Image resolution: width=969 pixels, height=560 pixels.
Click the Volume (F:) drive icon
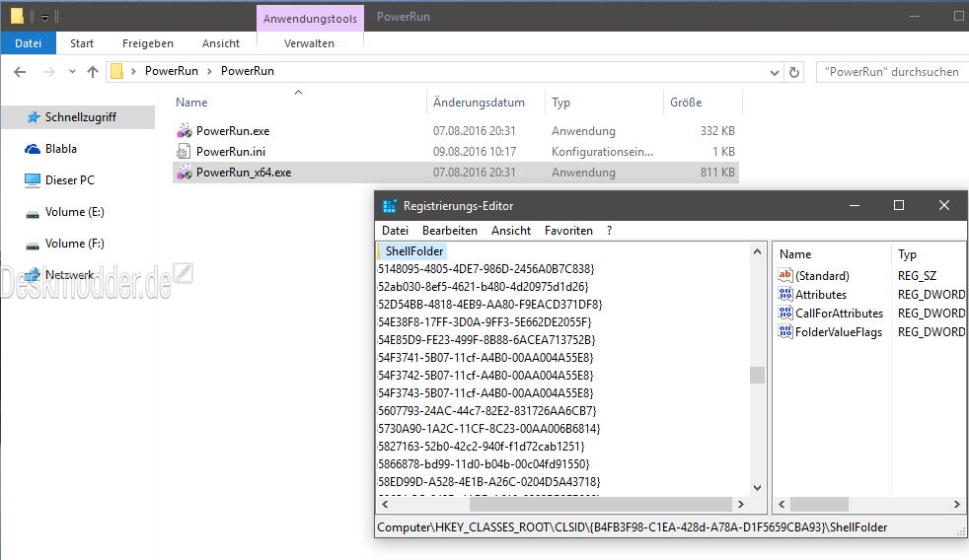(33, 245)
